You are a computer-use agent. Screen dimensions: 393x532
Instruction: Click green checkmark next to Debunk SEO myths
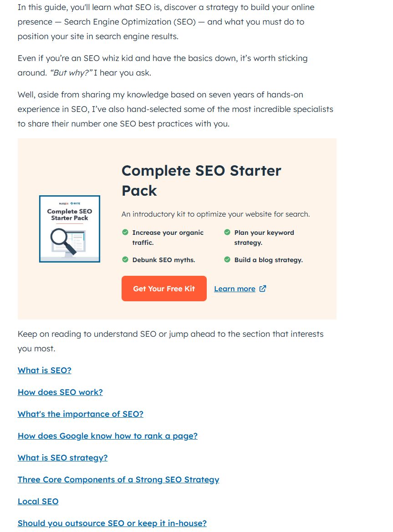point(125,259)
